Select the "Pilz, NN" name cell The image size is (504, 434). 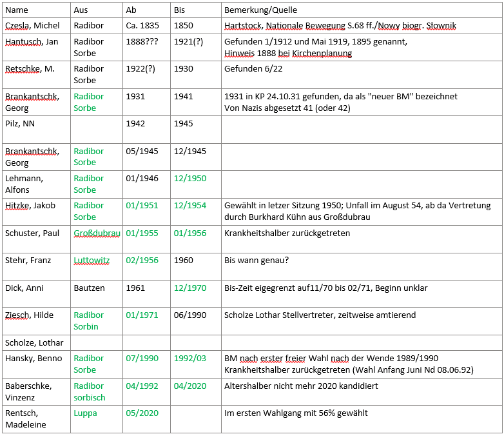(20, 124)
